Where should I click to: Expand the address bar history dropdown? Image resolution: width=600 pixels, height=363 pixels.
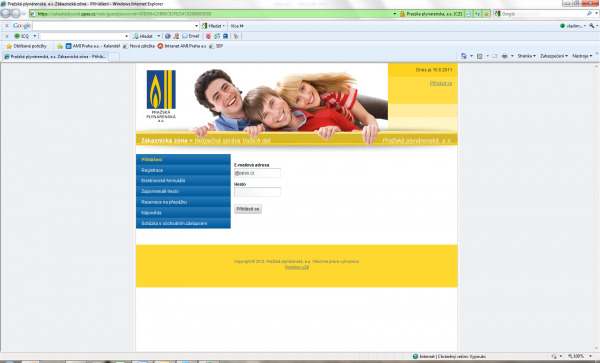[x=395, y=14]
